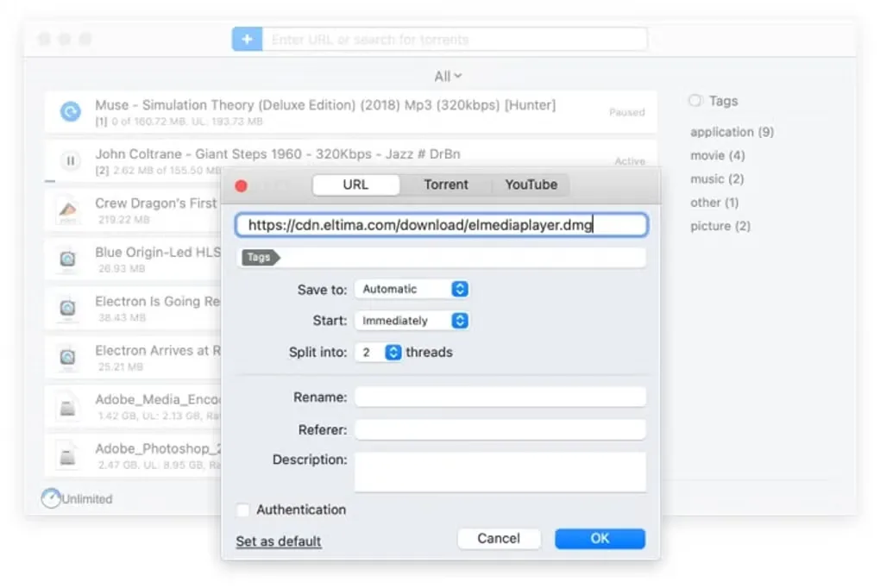Viewport: 880px width, 588px height.
Task: Change the Split into threads stepper
Action: [393, 353]
